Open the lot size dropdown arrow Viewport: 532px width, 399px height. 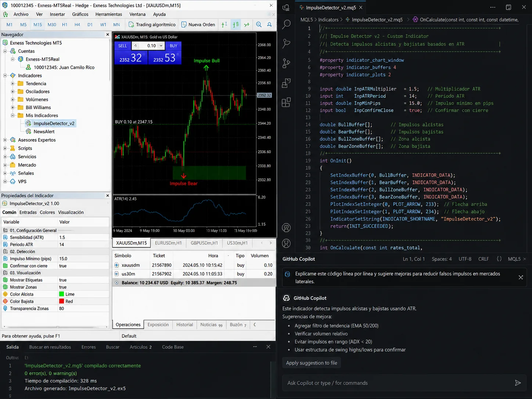click(x=161, y=46)
